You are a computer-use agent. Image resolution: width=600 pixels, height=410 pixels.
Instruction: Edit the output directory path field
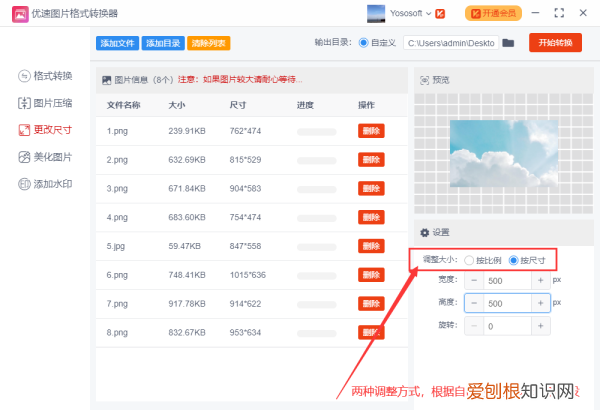[x=451, y=43]
